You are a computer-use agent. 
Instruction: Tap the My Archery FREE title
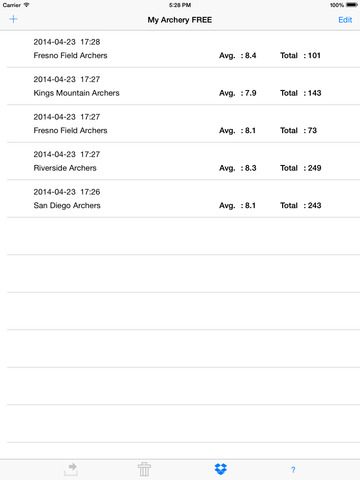[x=180, y=20]
